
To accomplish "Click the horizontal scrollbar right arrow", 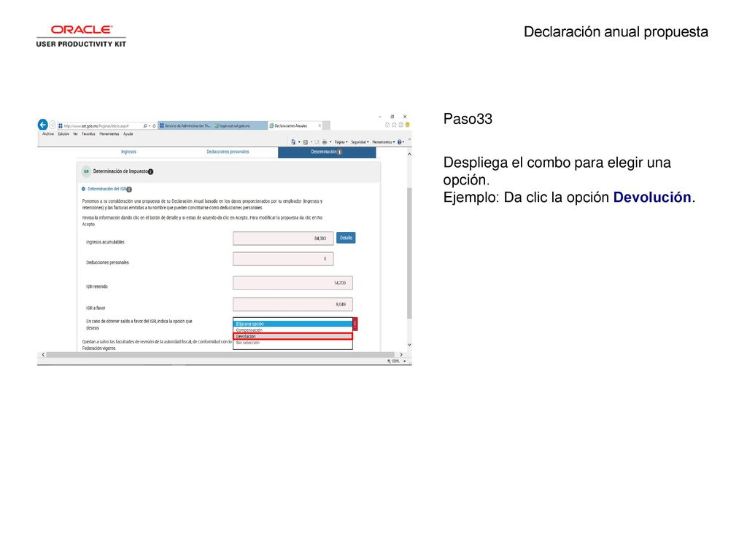I will (x=401, y=355).
